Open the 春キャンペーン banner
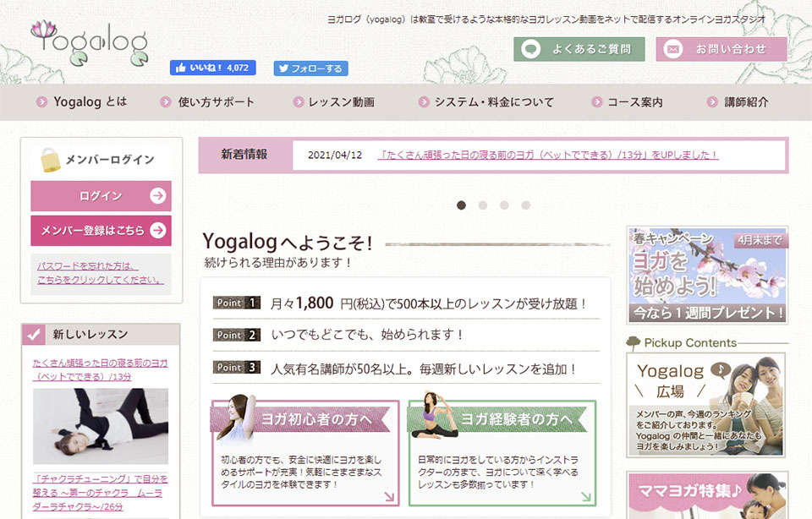Screen dimensions: 812x519 tap(707, 276)
